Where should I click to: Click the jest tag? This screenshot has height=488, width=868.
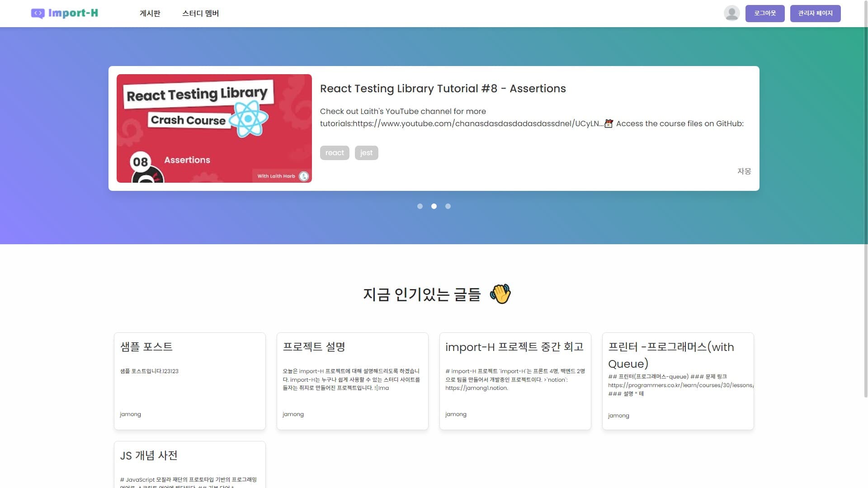point(366,153)
